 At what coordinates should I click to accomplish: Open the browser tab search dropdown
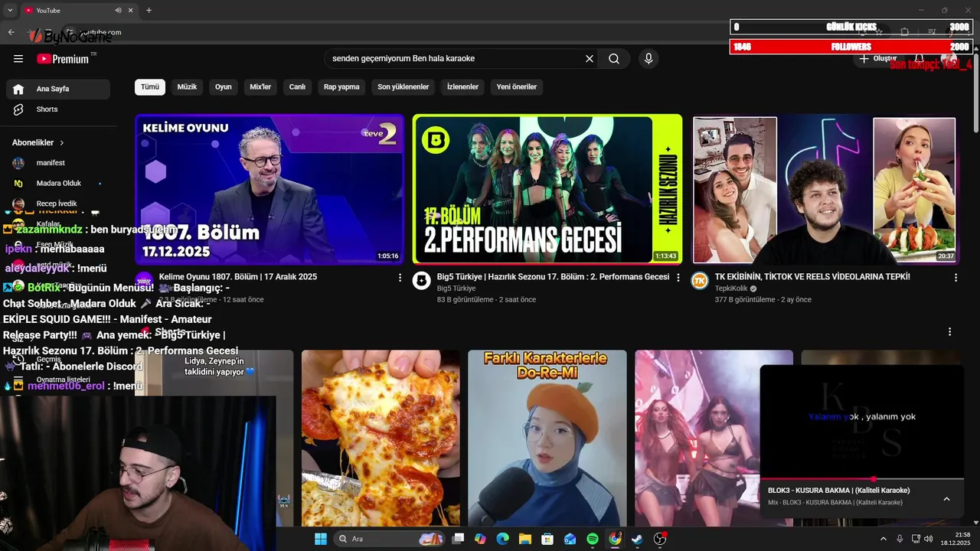click(10, 11)
